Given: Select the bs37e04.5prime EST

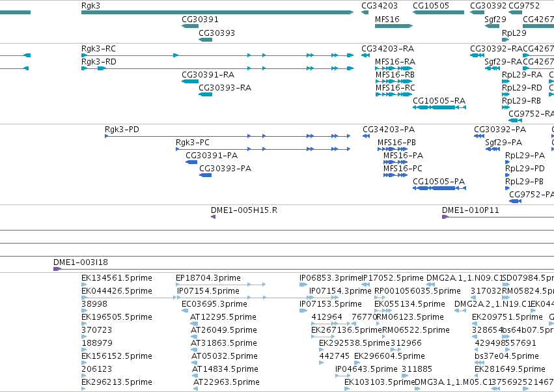Looking at the screenshot, I should pos(479,363).
